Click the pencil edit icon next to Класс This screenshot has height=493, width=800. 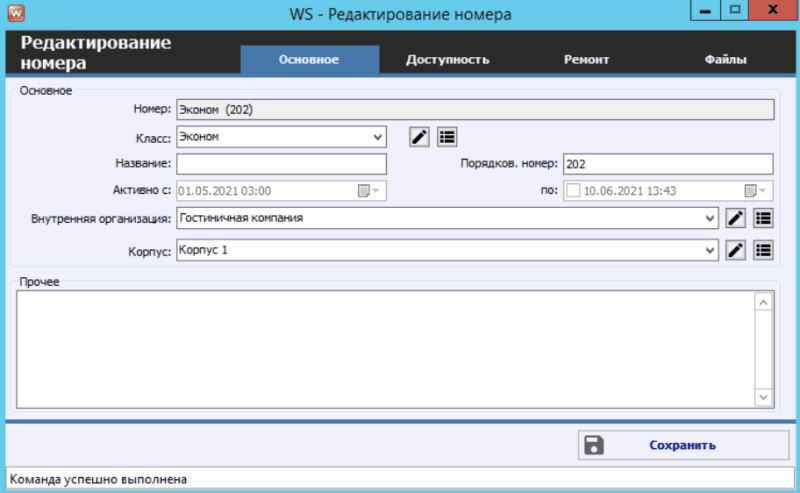419,137
